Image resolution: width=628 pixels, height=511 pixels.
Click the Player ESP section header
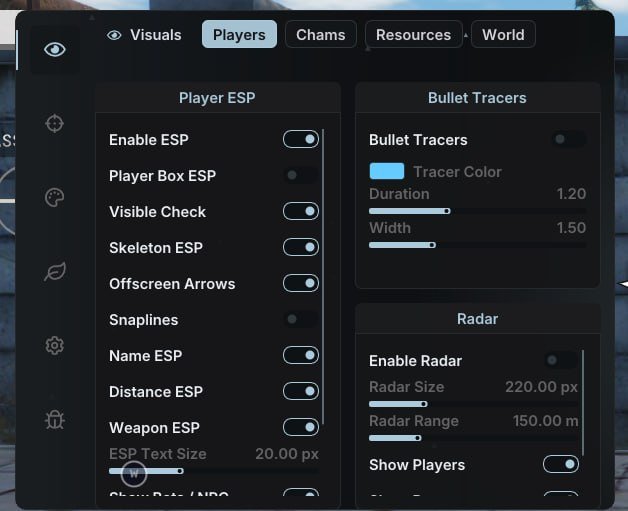[217, 98]
